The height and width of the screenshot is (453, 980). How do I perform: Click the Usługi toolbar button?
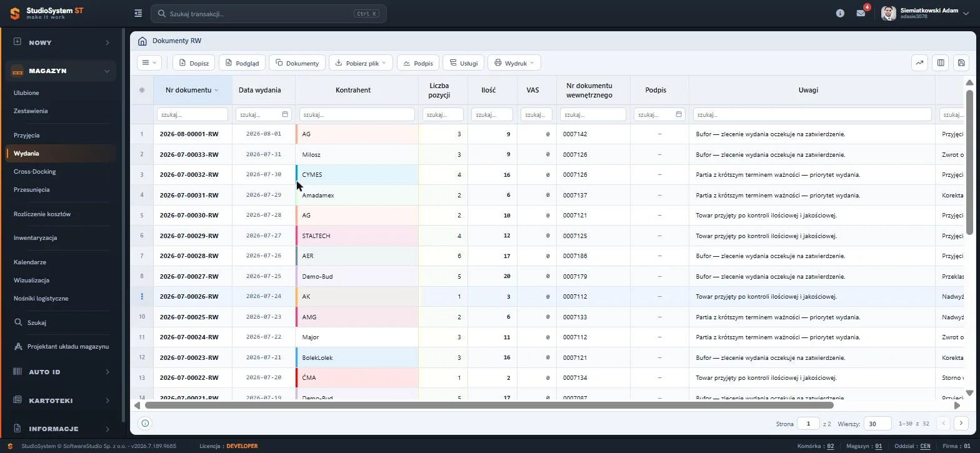pos(463,62)
